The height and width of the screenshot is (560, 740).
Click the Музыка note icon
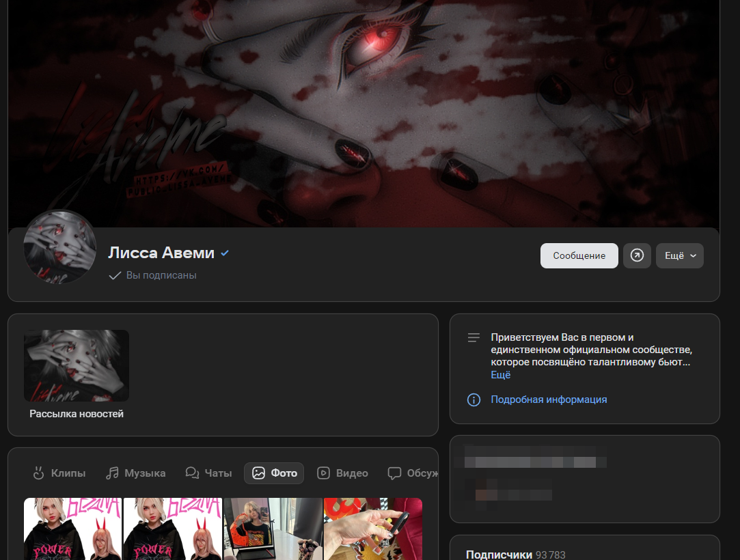click(112, 473)
